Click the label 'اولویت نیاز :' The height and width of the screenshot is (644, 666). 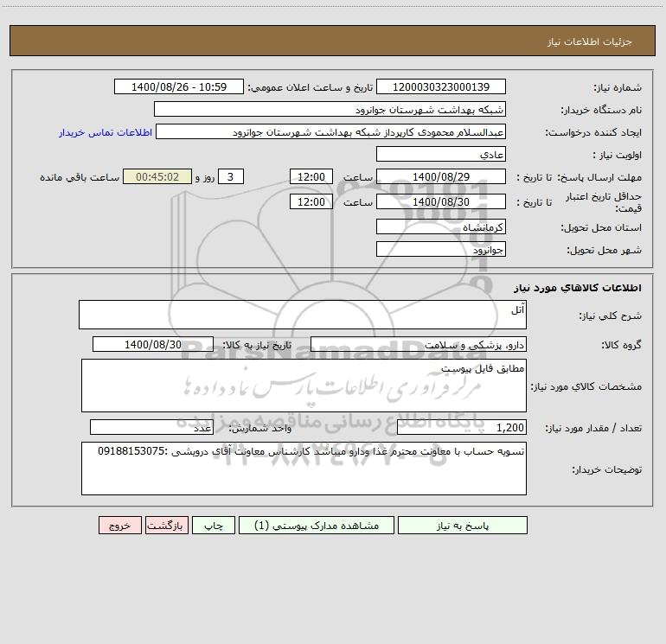[x=618, y=155]
